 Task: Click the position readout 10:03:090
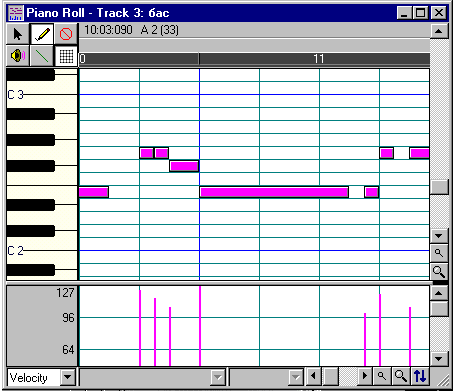coord(108,30)
